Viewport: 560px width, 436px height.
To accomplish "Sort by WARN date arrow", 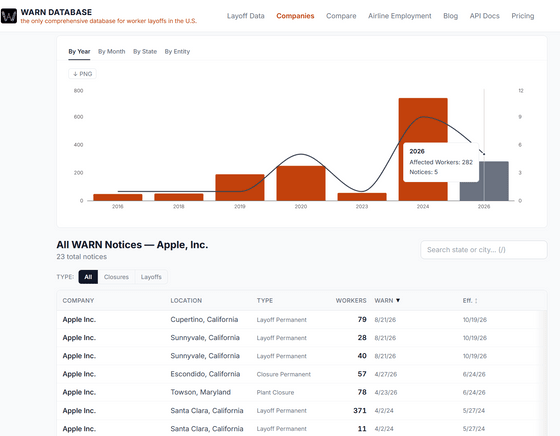I will pos(398,300).
